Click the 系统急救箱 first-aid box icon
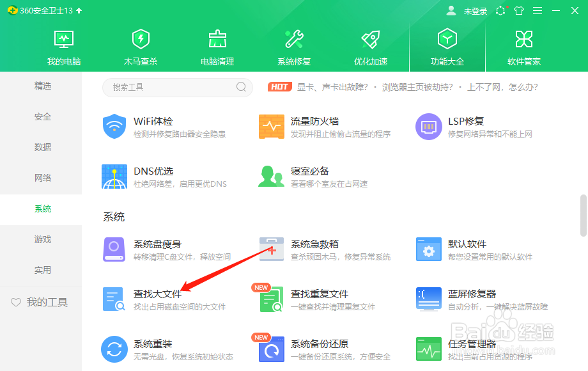The image size is (588, 371). coord(272,249)
